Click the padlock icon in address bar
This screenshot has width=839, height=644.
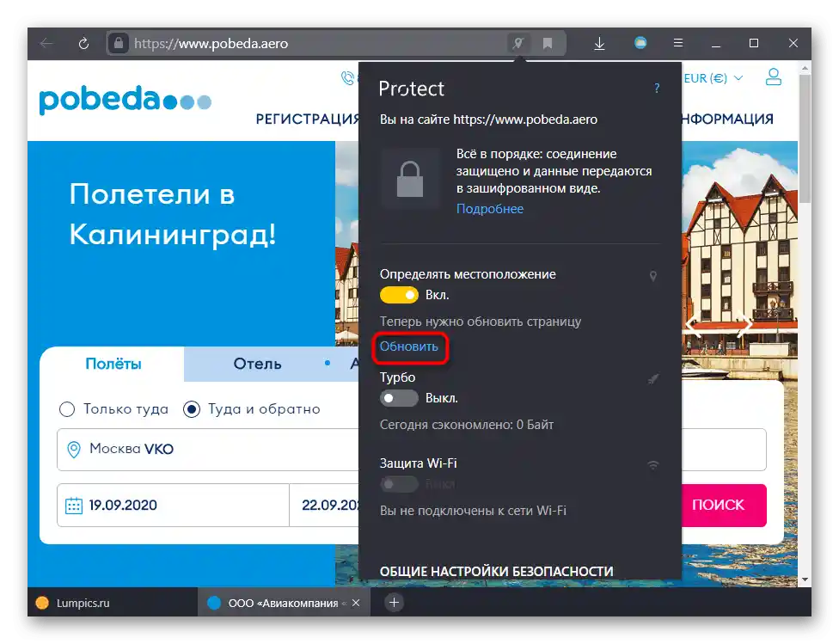click(x=119, y=43)
